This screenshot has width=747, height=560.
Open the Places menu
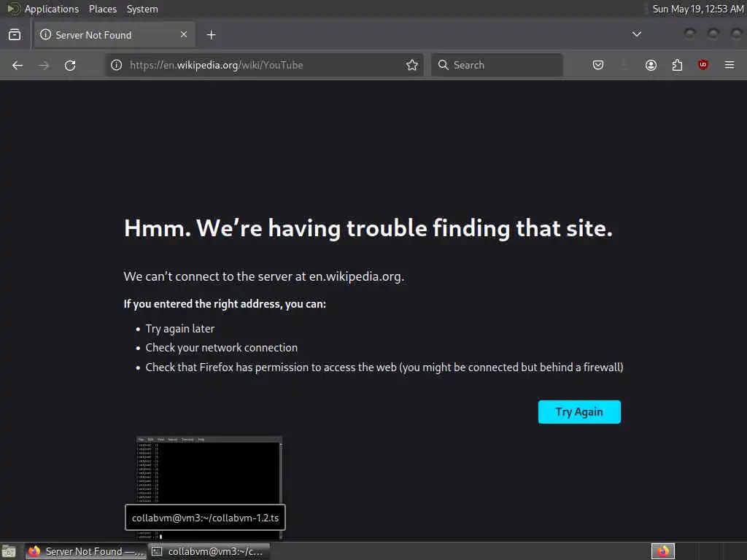[x=103, y=9]
